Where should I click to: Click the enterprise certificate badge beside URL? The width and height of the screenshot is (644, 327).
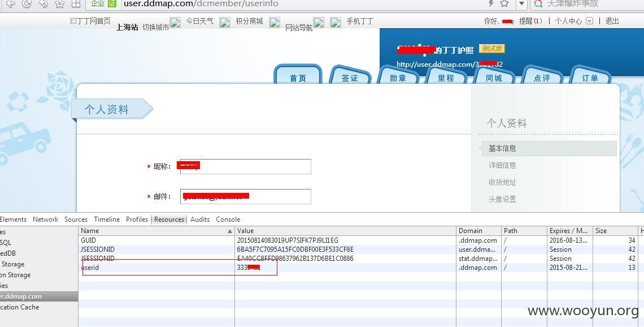coord(103,3)
